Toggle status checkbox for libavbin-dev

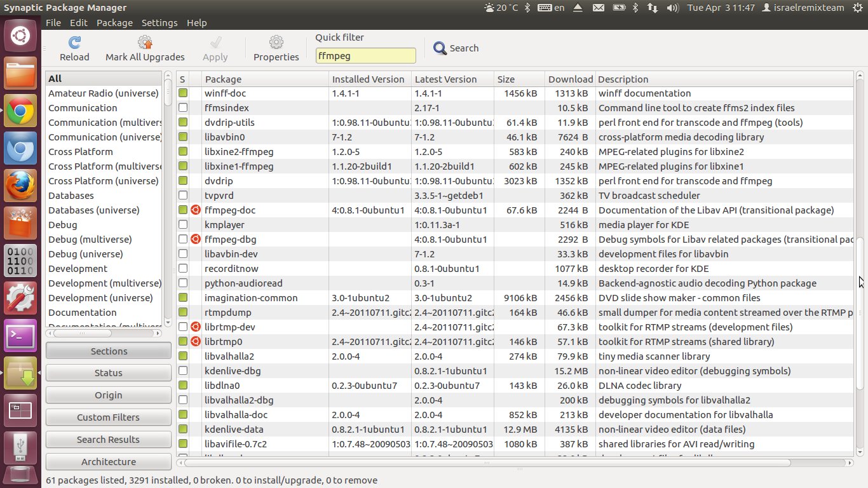click(183, 254)
